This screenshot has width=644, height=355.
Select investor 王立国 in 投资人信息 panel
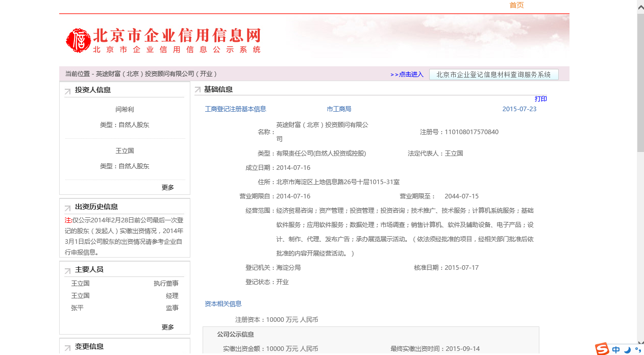[x=125, y=151]
